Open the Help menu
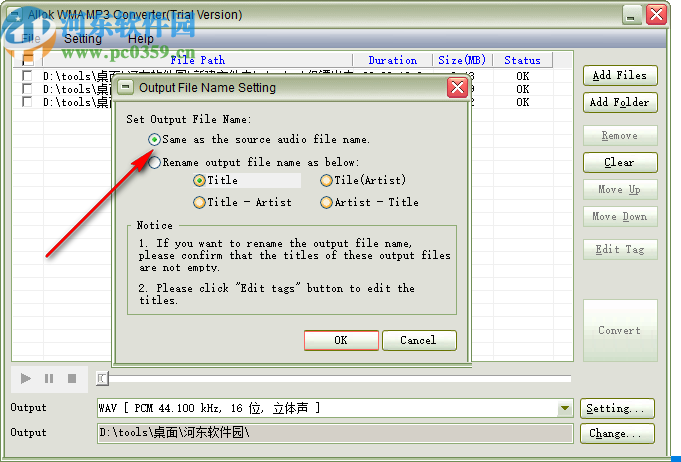681x462 pixels. (140, 39)
